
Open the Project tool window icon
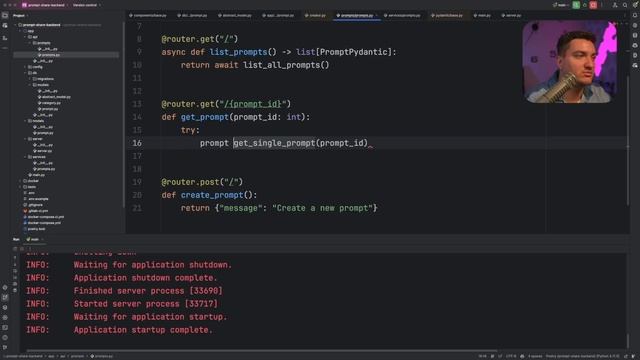pos(5,16)
